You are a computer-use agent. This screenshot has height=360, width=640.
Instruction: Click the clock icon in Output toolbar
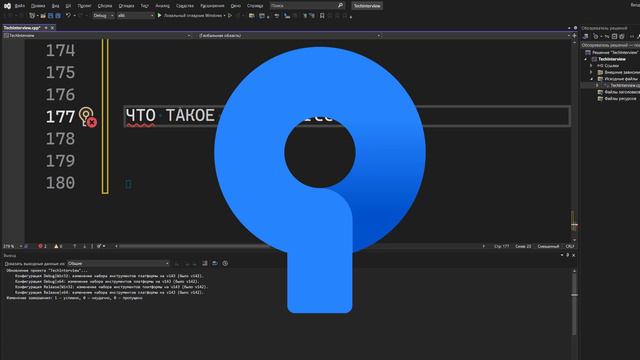(225, 264)
